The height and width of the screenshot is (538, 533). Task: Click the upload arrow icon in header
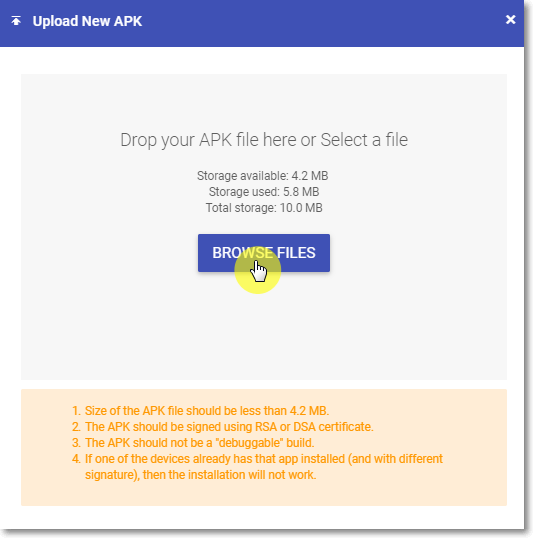click(16, 21)
